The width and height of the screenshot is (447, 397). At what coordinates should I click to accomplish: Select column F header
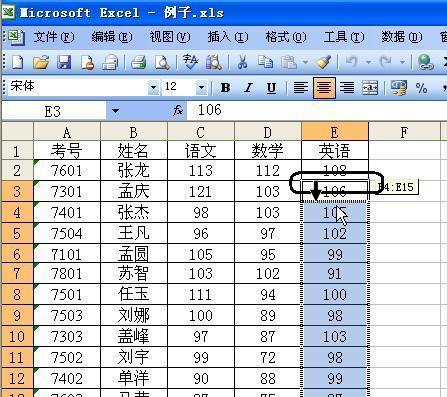point(405,132)
